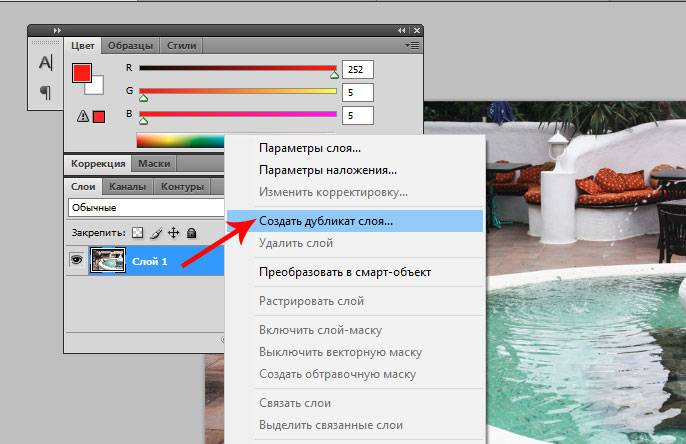Click the R value field showing 252

358,70
